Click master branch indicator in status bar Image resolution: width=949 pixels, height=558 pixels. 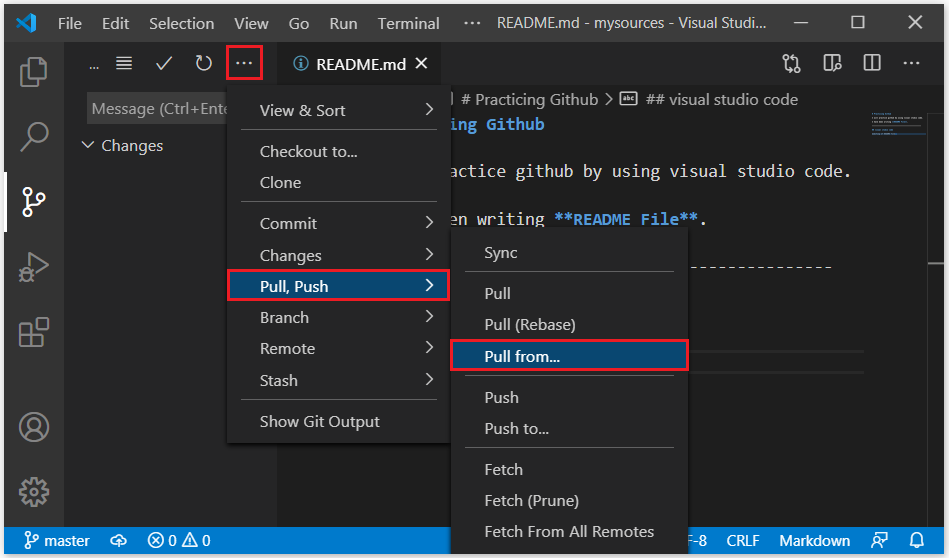pyautogui.click(x=57, y=540)
